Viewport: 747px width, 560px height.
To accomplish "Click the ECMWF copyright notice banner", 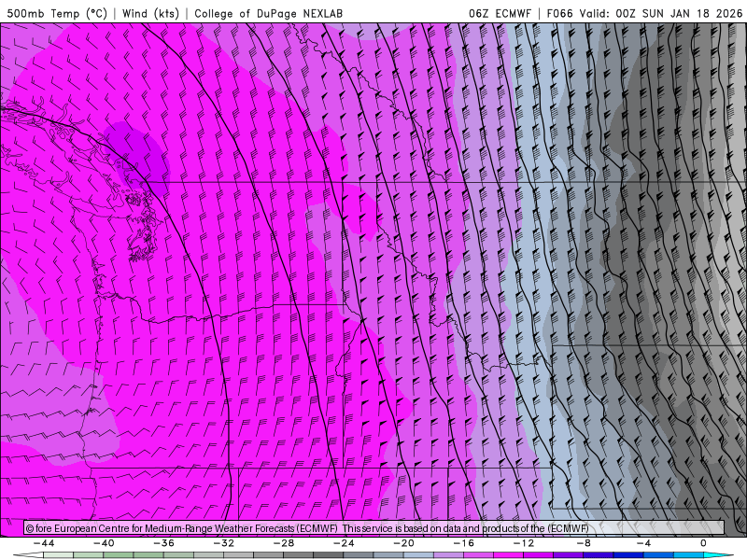I will [x=374, y=528].
